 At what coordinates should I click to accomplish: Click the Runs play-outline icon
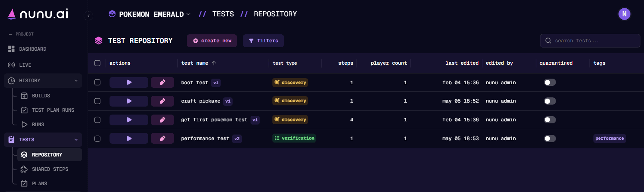pyautogui.click(x=24, y=125)
